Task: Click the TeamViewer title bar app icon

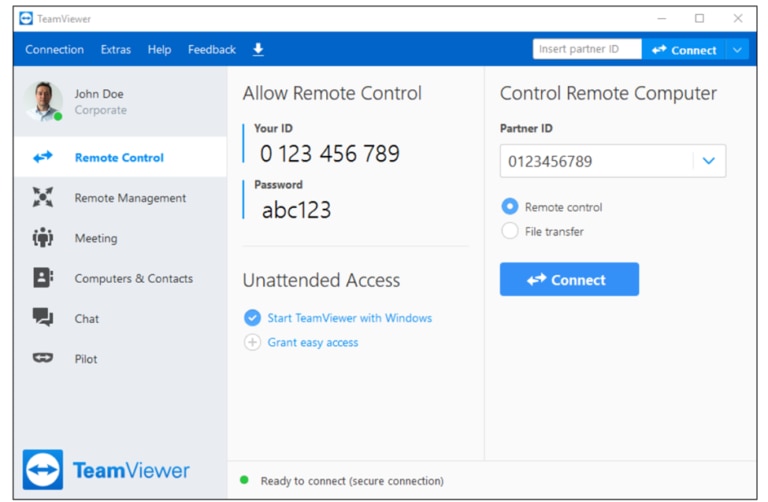Action: (x=26, y=19)
